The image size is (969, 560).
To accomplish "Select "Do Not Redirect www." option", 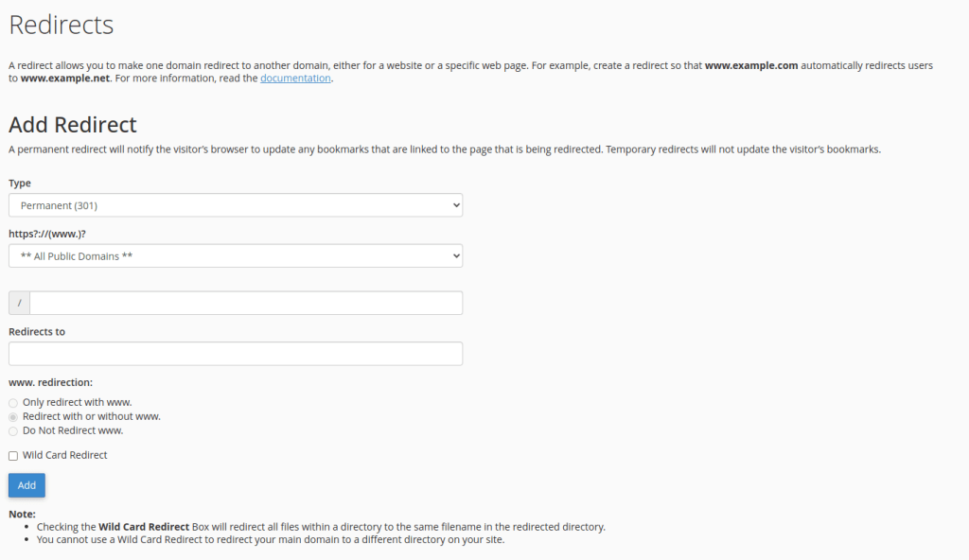I will tap(13, 429).
